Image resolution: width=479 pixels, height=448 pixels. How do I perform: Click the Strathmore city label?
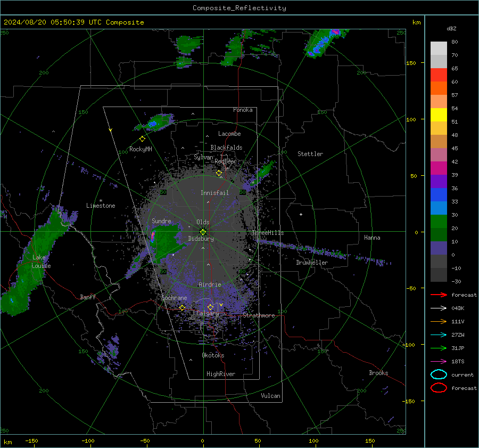(259, 315)
